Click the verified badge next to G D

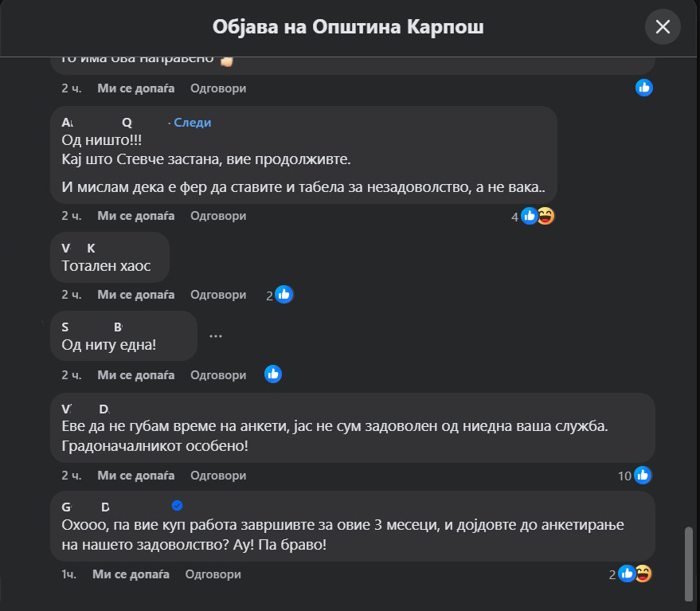coord(178,506)
